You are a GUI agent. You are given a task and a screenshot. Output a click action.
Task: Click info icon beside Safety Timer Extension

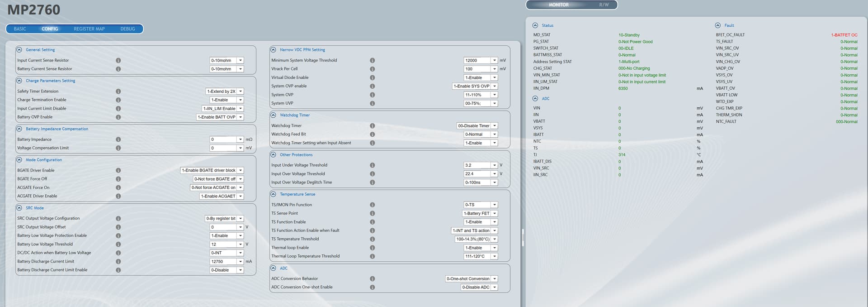point(118,91)
